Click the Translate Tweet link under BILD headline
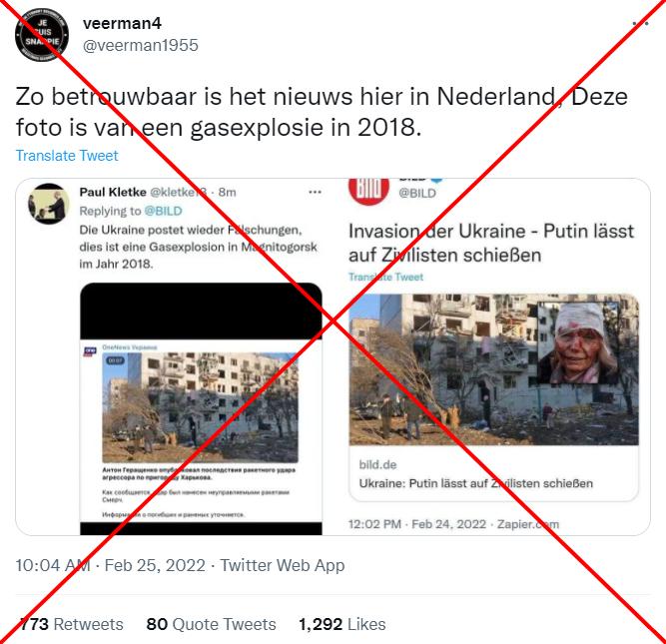Viewport: 666px width, 644px height. pyautogui.click(x=385, y=277)
